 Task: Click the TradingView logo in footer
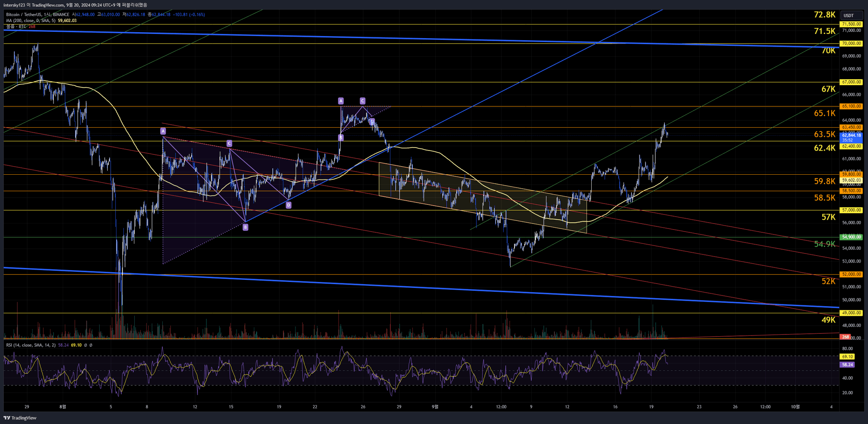[x=20, y=418]
